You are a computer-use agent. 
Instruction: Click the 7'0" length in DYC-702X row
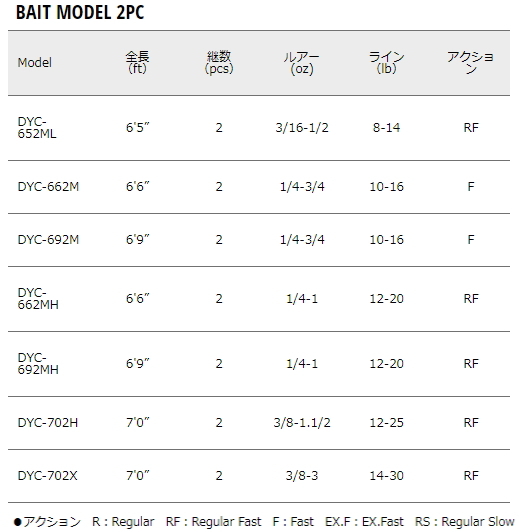(137, 476)
